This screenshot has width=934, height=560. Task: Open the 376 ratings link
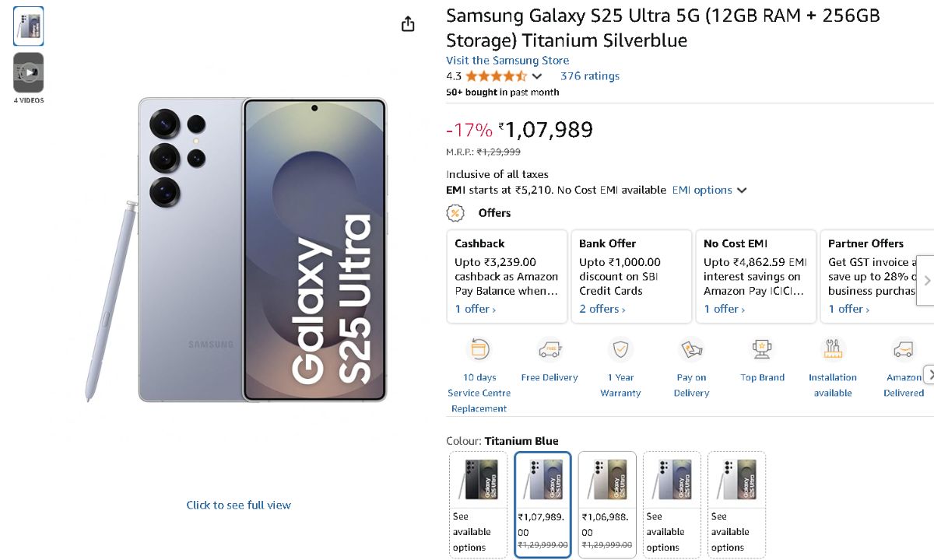coord(590,76)
